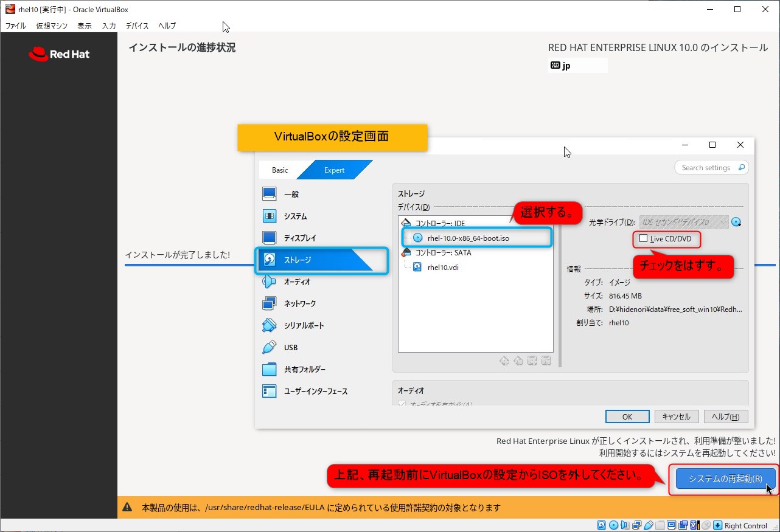Select rhel-10.0-x86_64-boot.iso in the device tree
The image size is (780, 532).
click(x=468, y=238)
